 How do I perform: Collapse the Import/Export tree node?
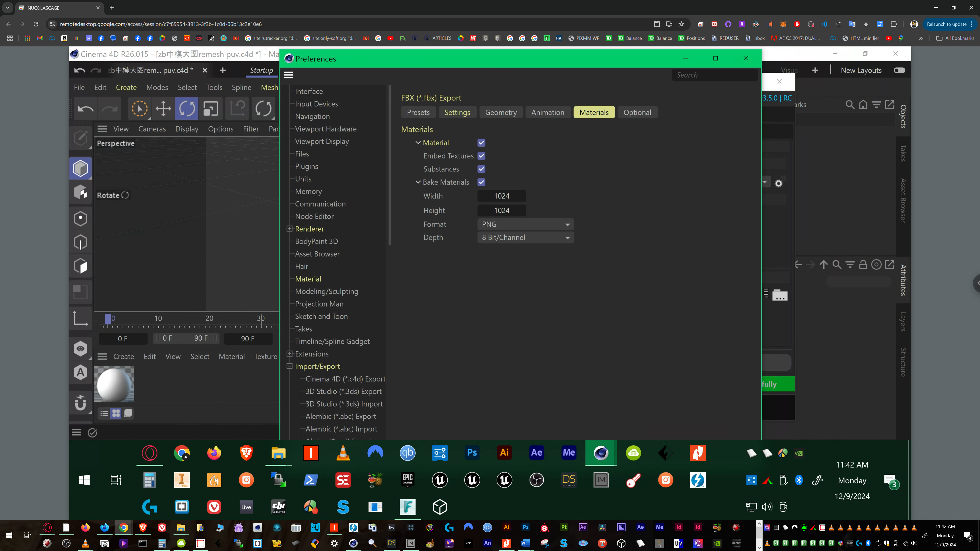tap(289, 366)
